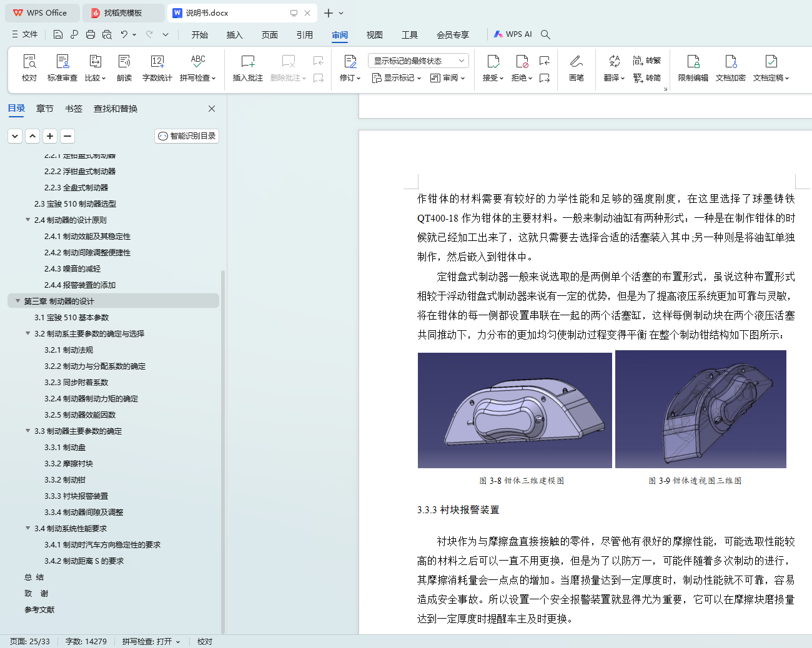
Task: Open the 显示标记的最终状态 dropdown
Action: [418, 61]
